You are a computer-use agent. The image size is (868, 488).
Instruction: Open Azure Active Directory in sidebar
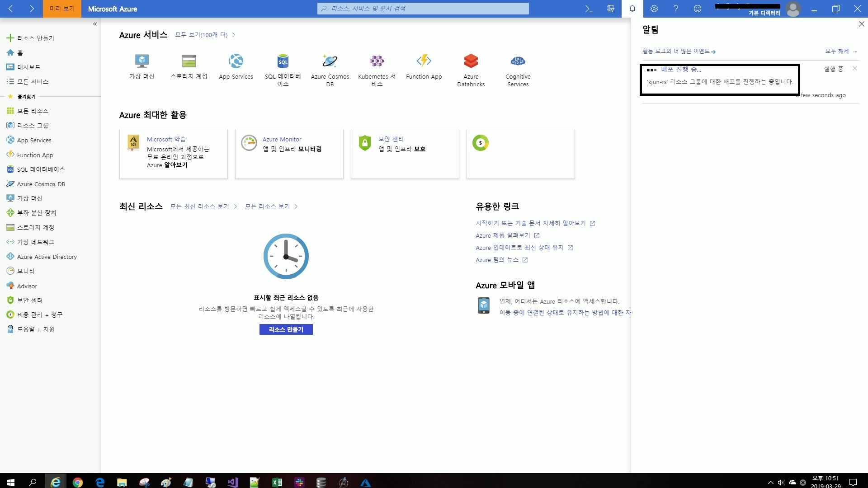coord(47,257)
